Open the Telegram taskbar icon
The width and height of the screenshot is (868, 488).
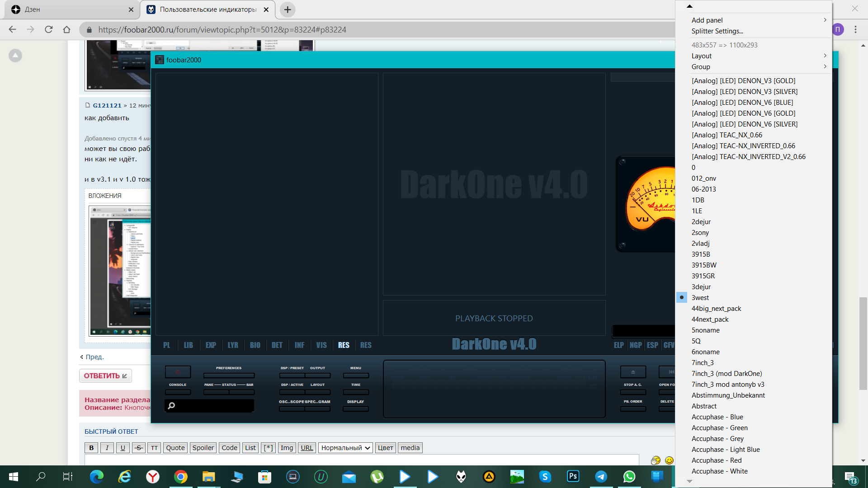pyautogui.click(x=601, y=476)
